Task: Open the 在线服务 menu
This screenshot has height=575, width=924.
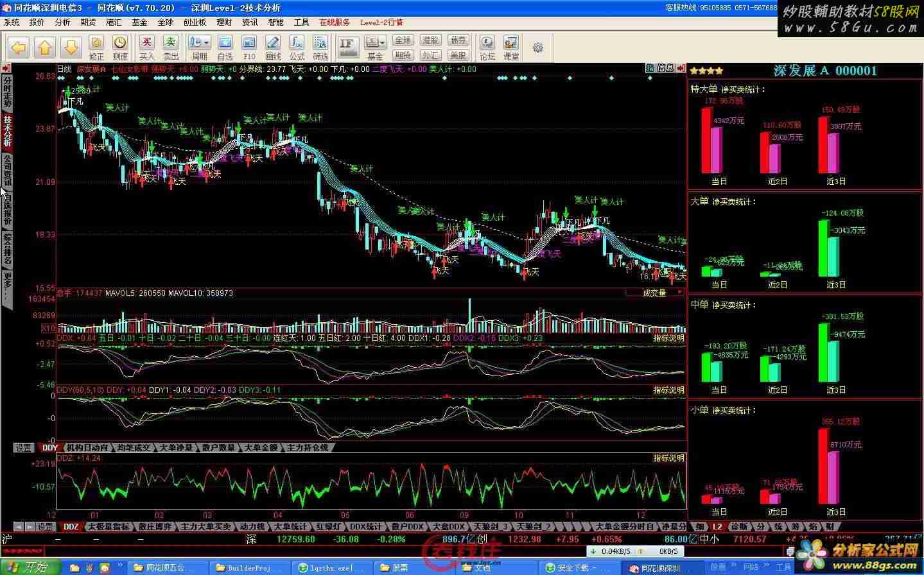Action: [x=335, y=22]
